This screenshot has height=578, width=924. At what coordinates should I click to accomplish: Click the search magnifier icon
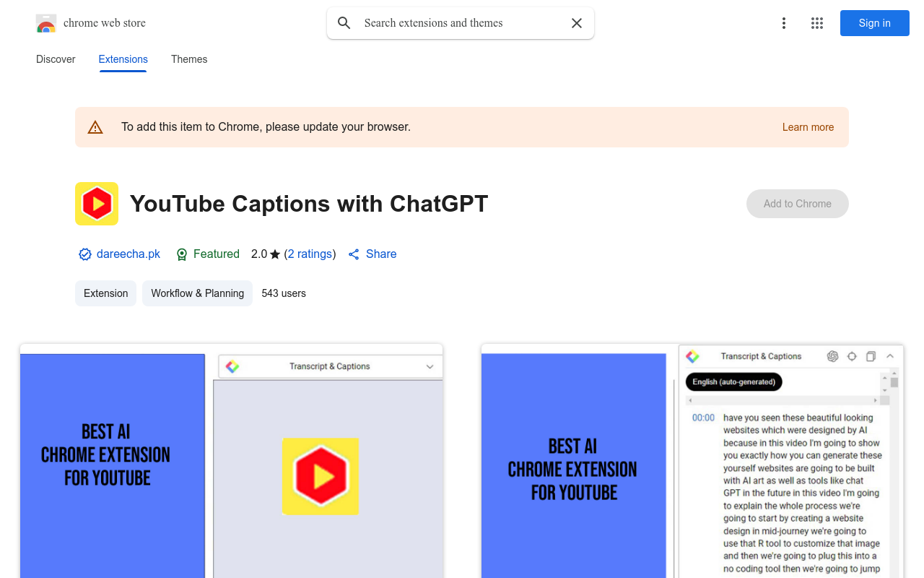tap(344, 23)
